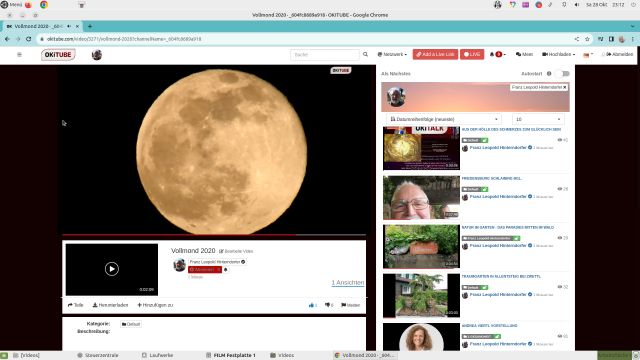Open the OKiTALK gold coin video thumbnail
640x360 pixels.
[x=421, y=148]
